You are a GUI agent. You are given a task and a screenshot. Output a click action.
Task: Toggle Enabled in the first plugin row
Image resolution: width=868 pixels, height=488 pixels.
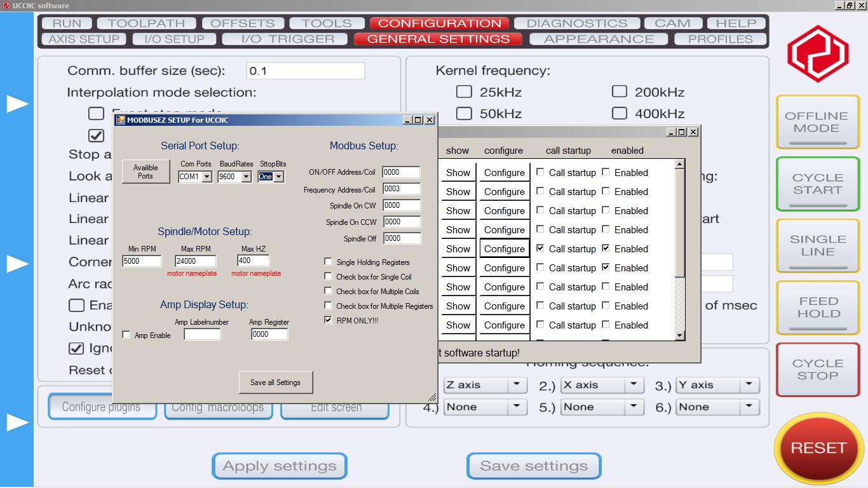click(x=606, y=172)
